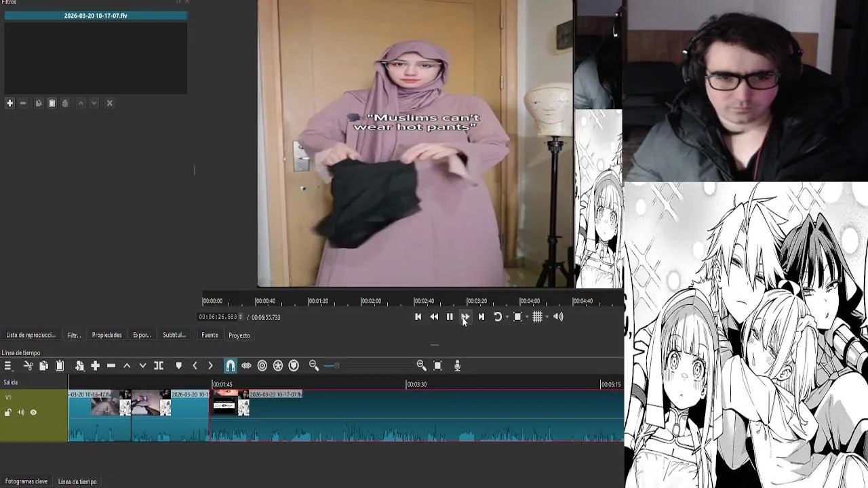Zoom out the timeline with magnifier minus

(314, 365)
